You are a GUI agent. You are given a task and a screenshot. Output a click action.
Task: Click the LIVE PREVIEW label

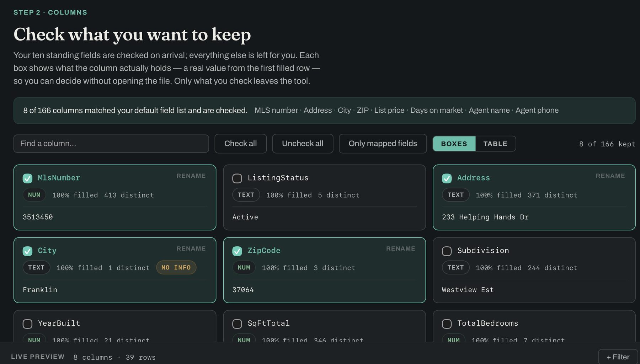[x=38, y=357]
